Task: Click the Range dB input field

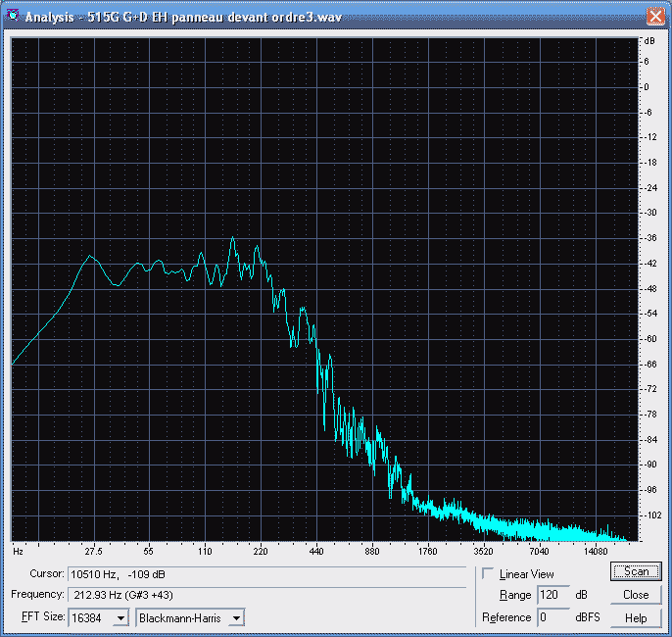Action: [553, 595]
